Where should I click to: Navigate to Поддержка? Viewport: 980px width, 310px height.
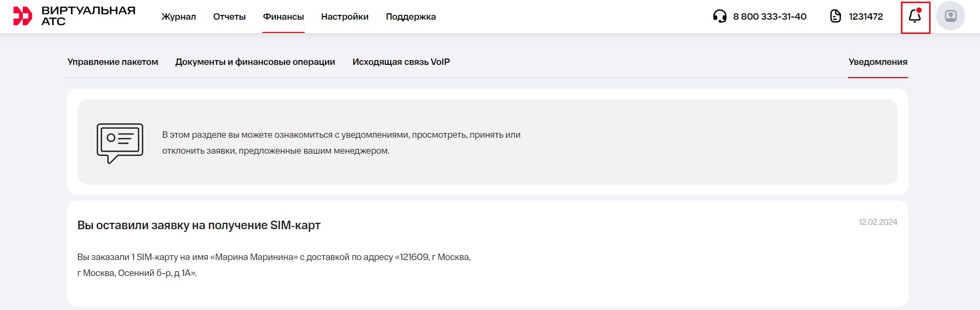point(411,16)
